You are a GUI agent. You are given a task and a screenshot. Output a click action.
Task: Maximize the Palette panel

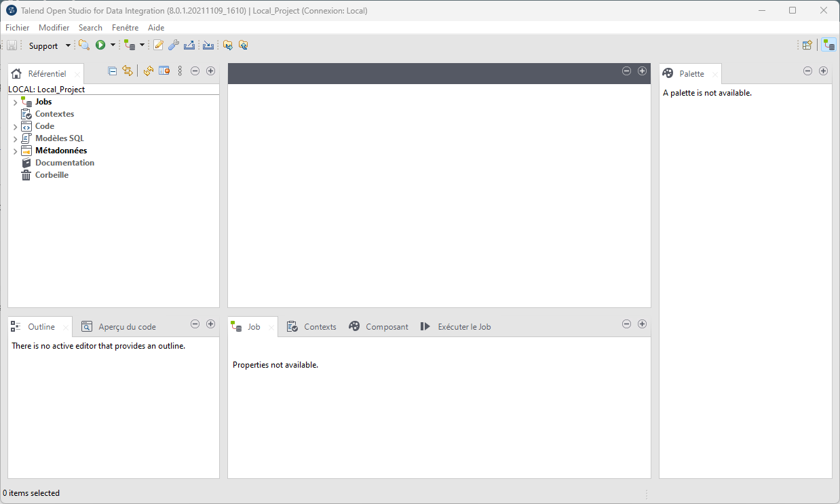(823, 71)
